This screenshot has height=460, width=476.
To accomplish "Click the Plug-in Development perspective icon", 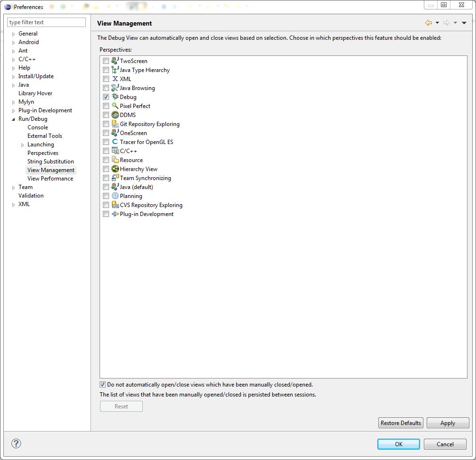I will pyautogui.click(x=115, y=214).
